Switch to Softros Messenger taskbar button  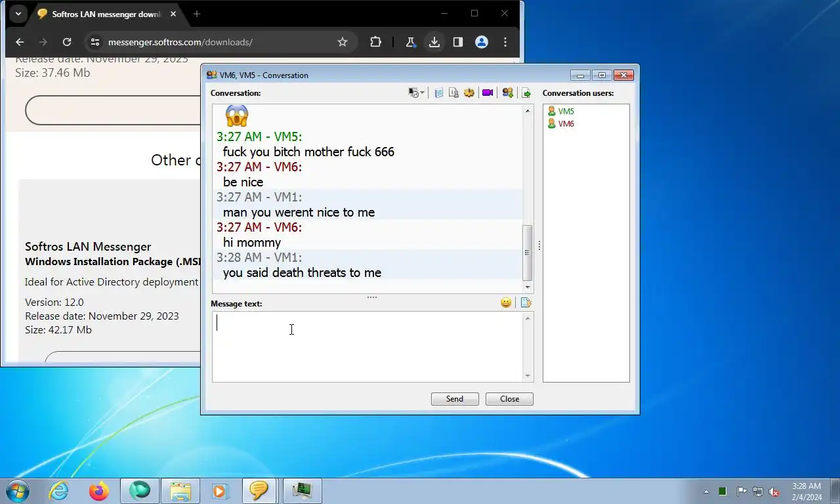tap(259, 491)
